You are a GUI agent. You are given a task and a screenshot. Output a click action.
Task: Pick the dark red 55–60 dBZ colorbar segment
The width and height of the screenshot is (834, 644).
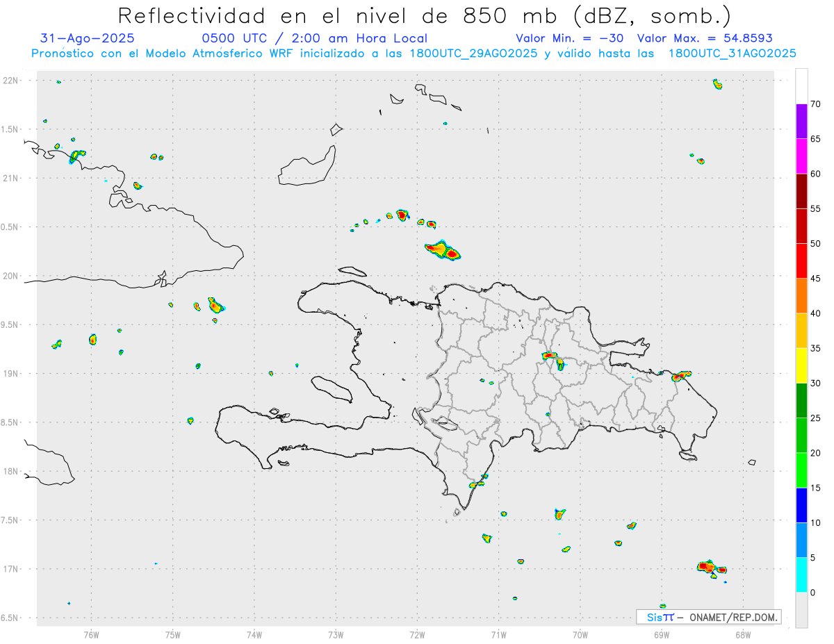coord(801,191)
